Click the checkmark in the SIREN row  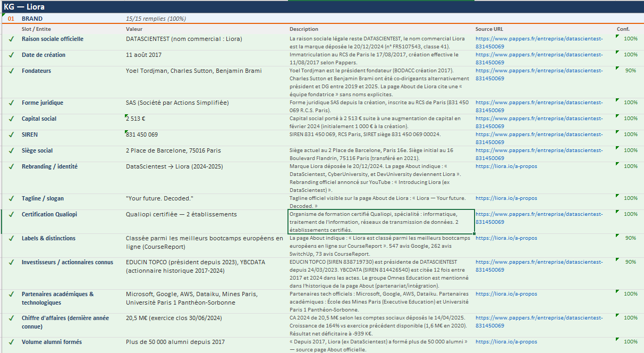click(11, 135)
